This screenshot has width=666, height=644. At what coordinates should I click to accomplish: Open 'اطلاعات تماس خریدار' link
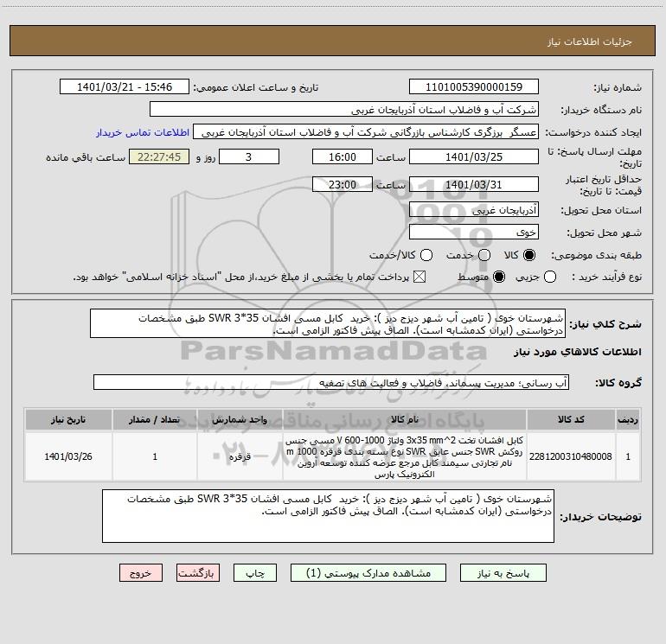(143, 132)
